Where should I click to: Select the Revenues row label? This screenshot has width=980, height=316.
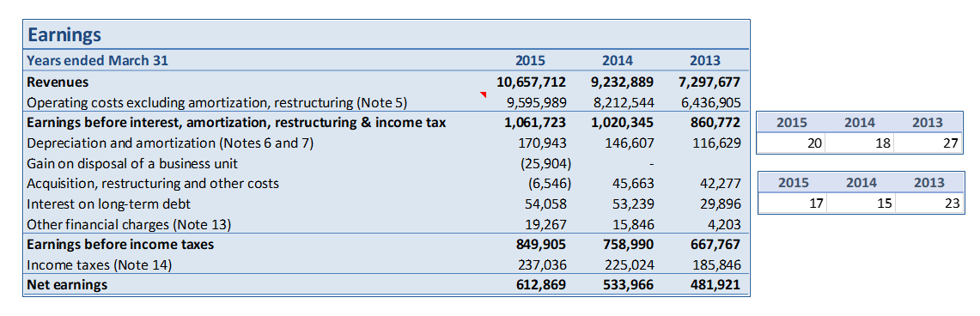(x=58, y=82)
